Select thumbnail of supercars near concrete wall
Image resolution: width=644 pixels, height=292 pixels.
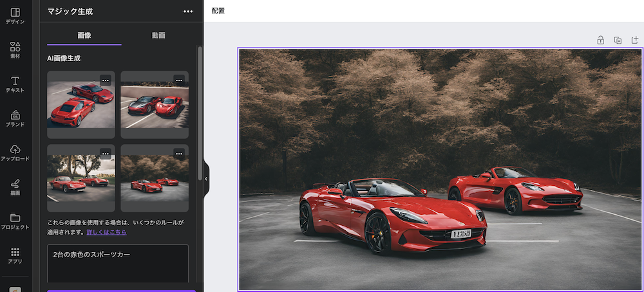point(155,105)
